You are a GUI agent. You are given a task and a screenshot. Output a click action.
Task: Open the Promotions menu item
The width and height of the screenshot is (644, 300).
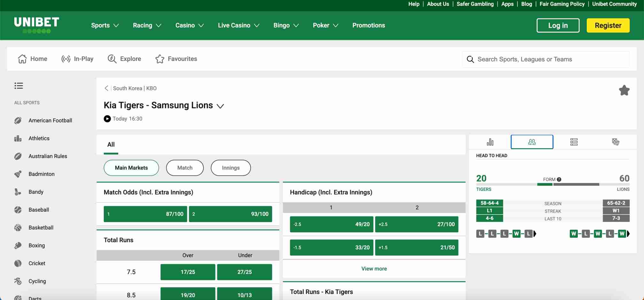[x=369, y=25]
